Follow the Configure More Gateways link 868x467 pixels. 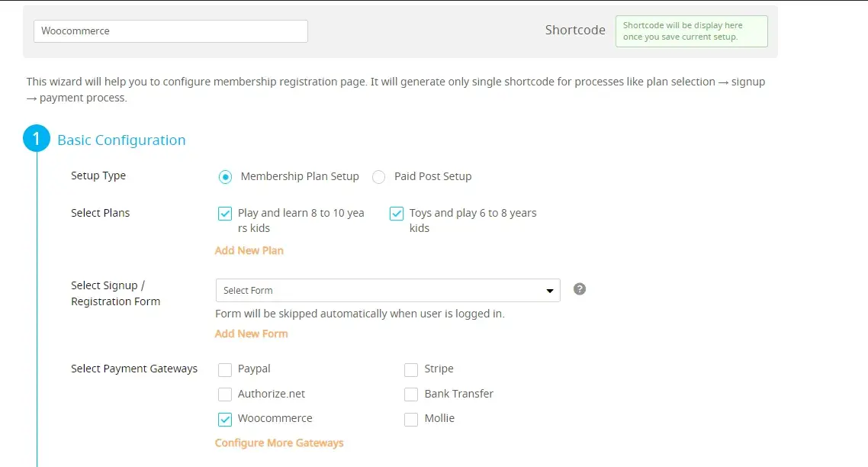coord(279,443)
